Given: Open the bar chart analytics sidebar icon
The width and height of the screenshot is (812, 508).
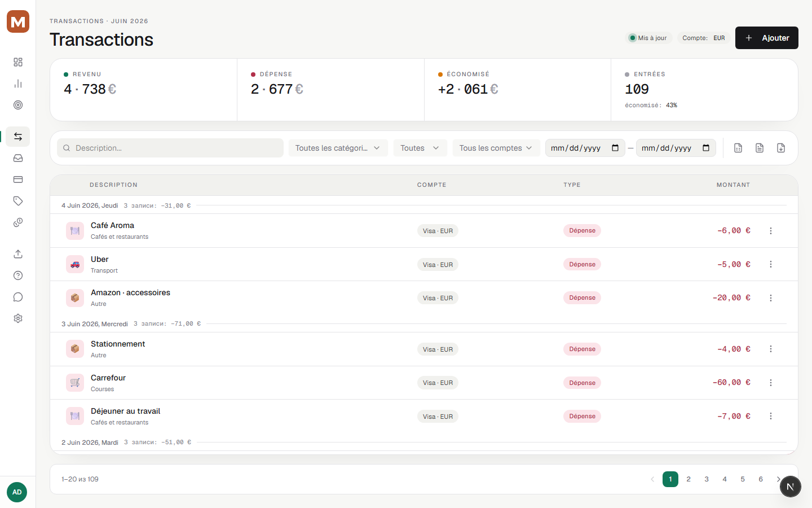Looking at the screenshot, I should pyautogui.click(x=18, y=84).
